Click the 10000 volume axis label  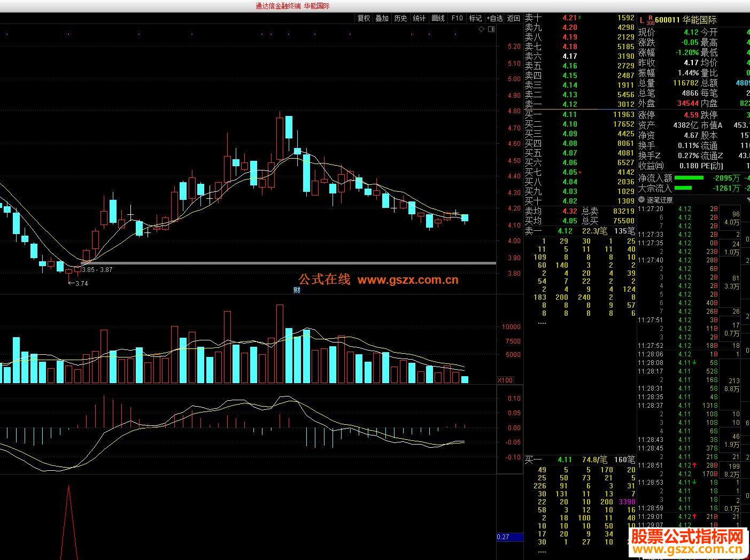pyautogui.click(x=511, y=327)
